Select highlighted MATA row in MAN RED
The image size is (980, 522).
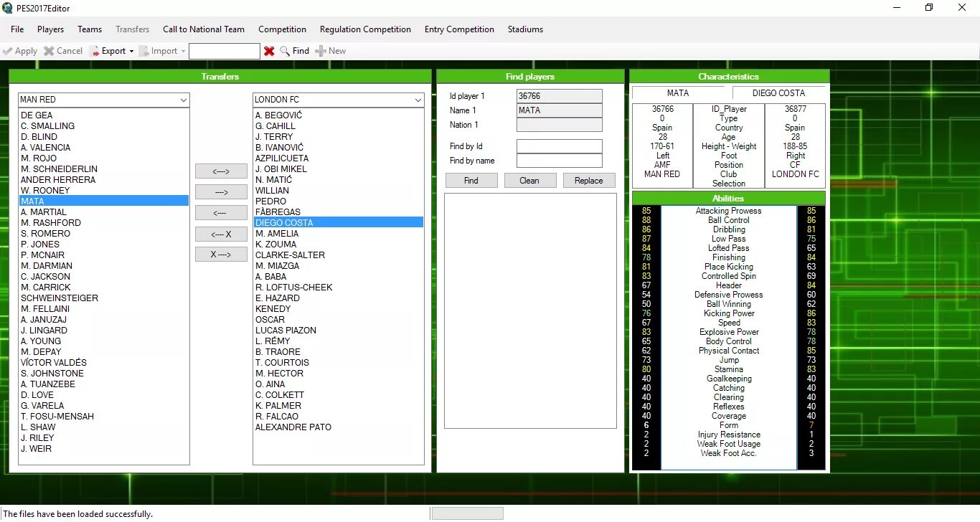click(104, 201)
